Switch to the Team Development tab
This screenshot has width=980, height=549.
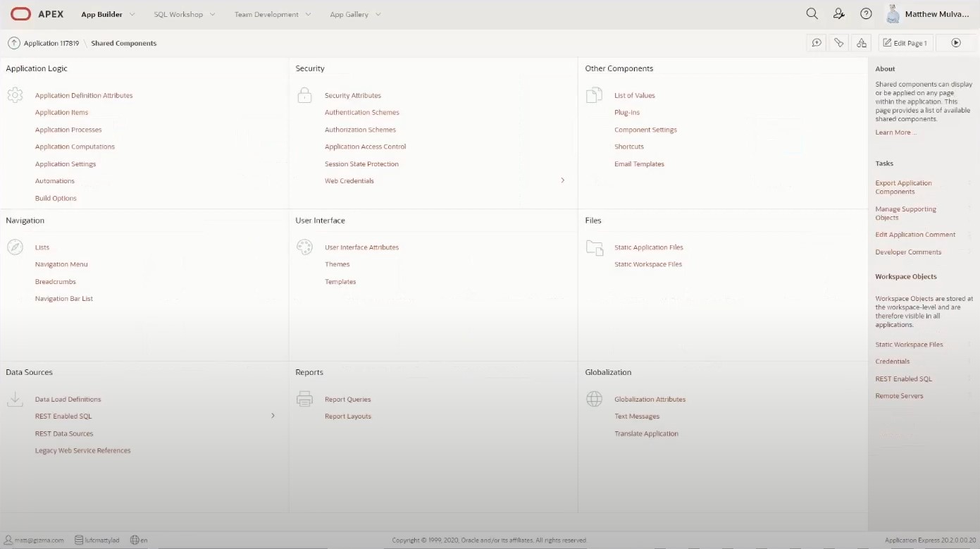266,14
